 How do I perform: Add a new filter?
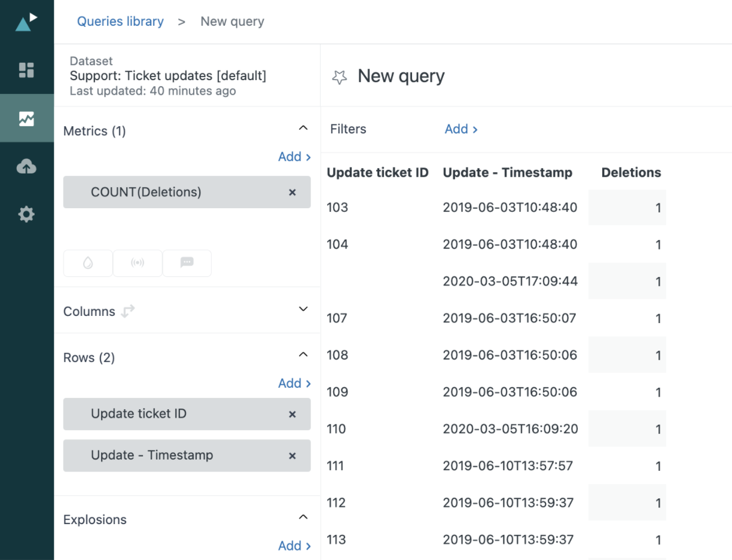pyautogui.click(x=460, y=129)
